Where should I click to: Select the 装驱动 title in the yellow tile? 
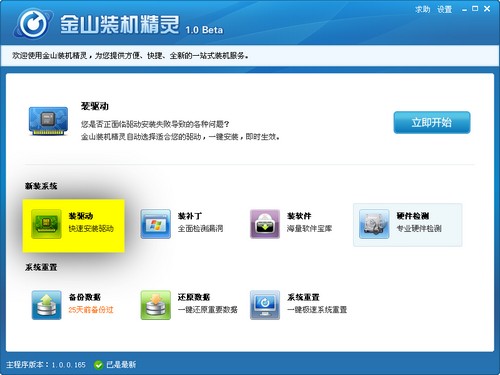pos(81,216)
